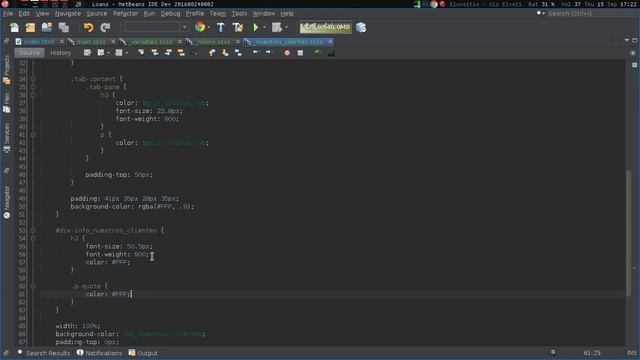Open the Refactor menu
The height and width of the screenshot is (360, 640).
pos(125,13)
